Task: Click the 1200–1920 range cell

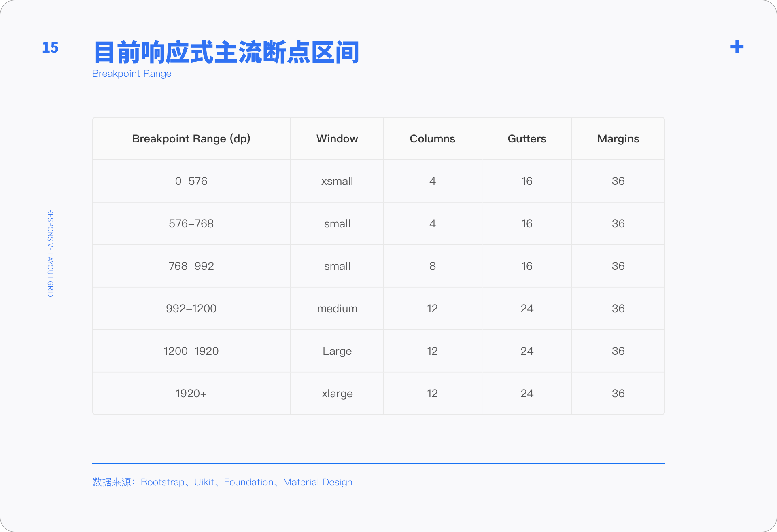Action: coord(191,351)
